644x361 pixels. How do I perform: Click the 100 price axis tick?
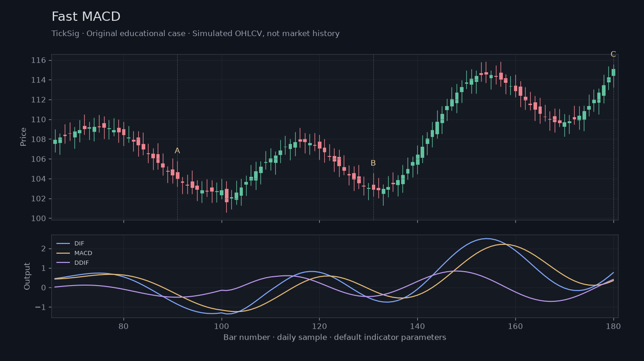(x=38, y=218)
